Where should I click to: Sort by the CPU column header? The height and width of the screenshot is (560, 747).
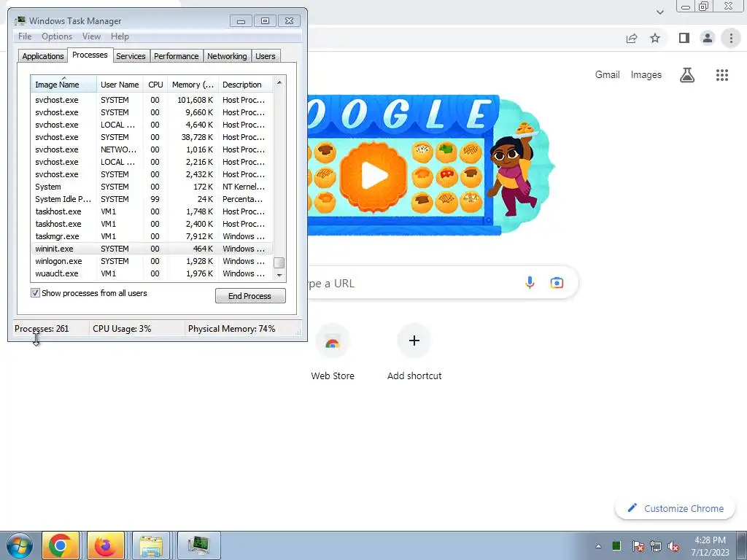point(155,85)
